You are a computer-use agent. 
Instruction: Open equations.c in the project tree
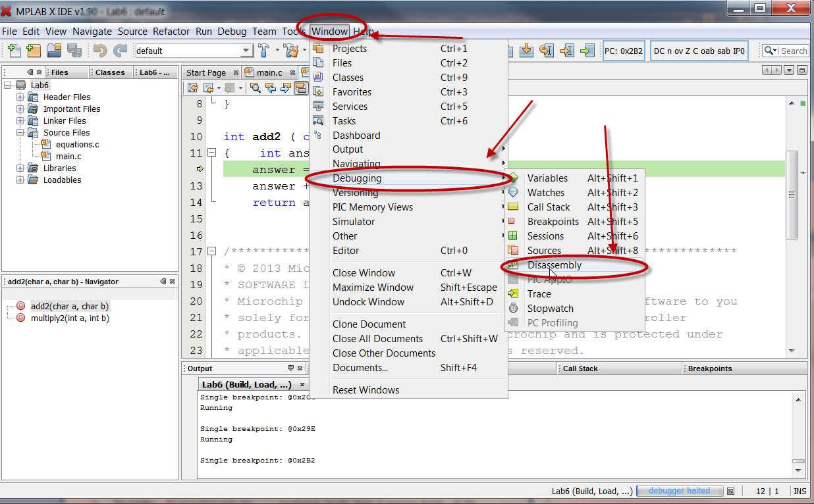[77, 145]
